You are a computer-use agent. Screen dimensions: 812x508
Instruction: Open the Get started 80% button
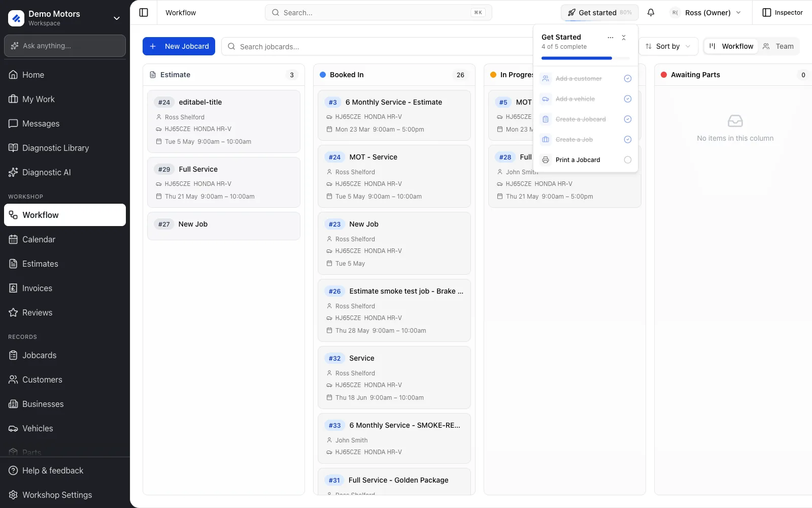(x=599, y=13)
